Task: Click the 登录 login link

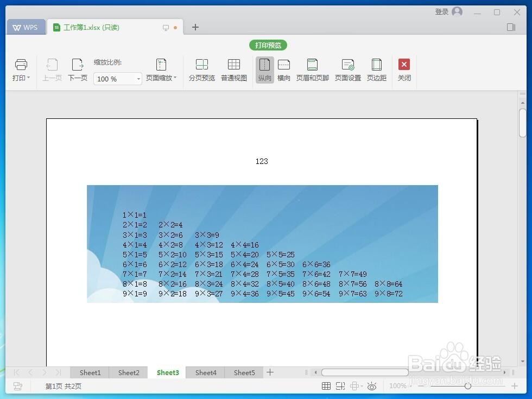Action: [x=441, y=11]
